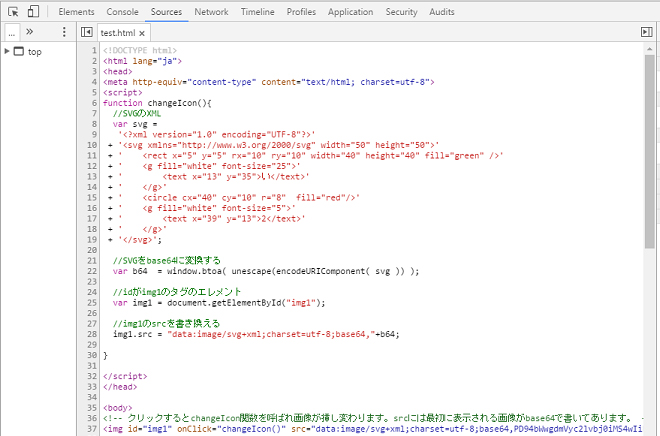Screen dimensions: 660x436
Task: Open the Profiles tab
Action: pyautogui.click(x=301, y=12)
